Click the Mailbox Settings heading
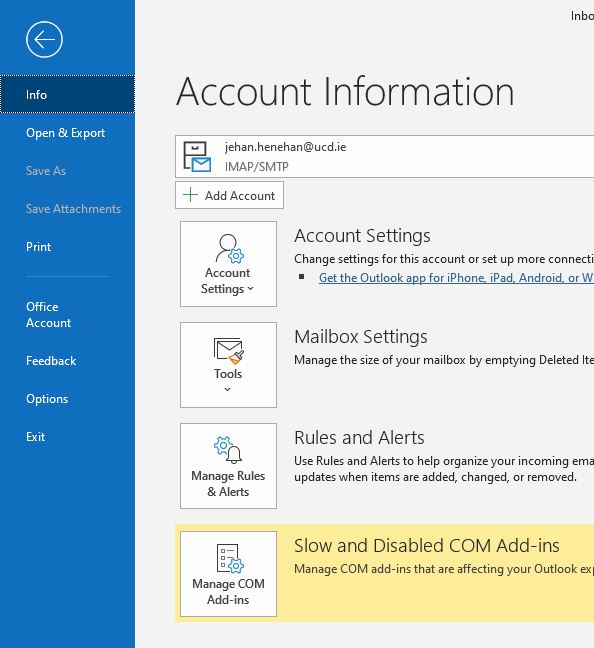The height and width of the screenshot is (648, 594). (x=361, y=336)
